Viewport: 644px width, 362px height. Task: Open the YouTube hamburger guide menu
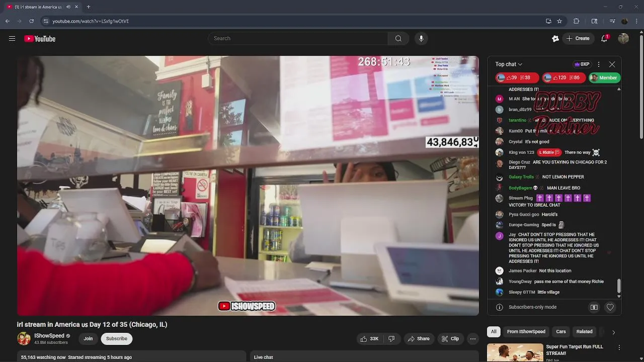12,39
